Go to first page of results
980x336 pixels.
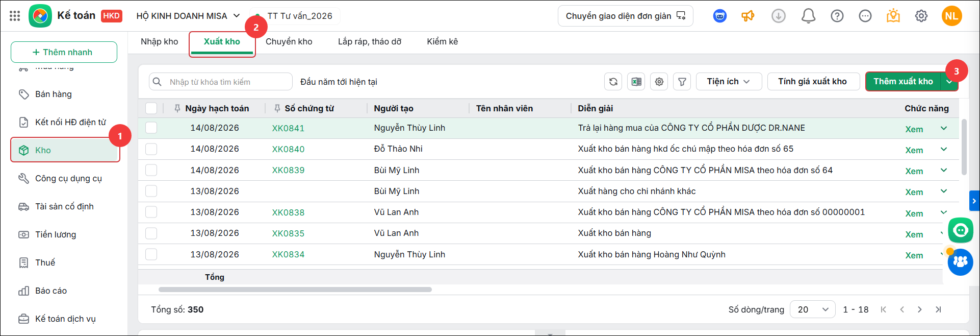[884, 309]
